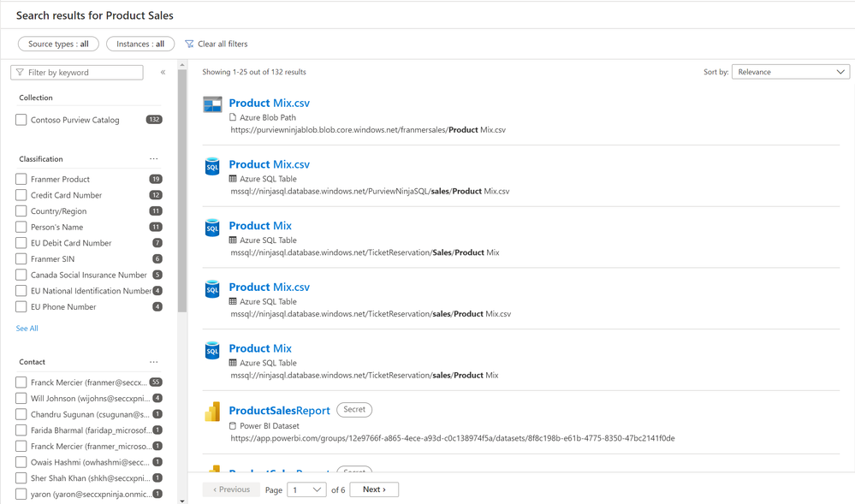This screenshot has width=855, height=504.
Task: Click See All under Classification
Action: [x=27, y=329]
